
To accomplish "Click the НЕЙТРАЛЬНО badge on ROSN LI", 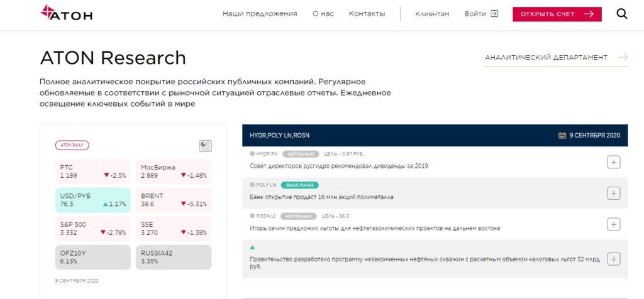I will click(299, 216).
